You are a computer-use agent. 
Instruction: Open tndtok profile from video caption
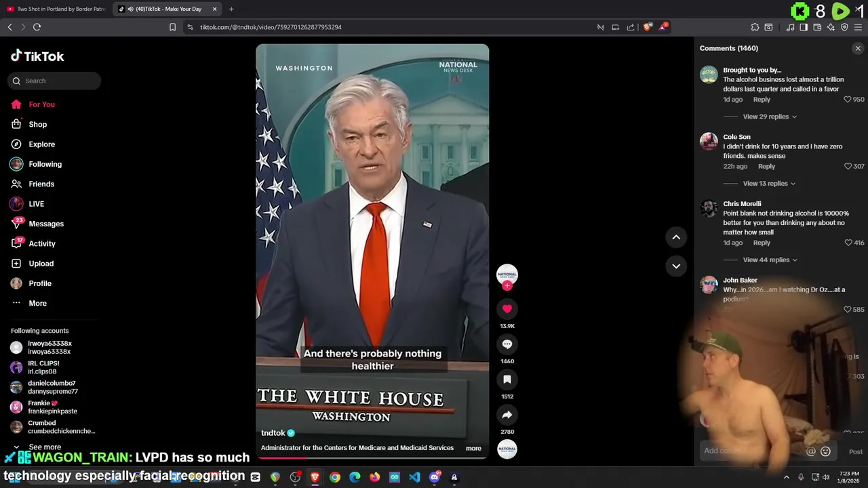coord(273,433)
